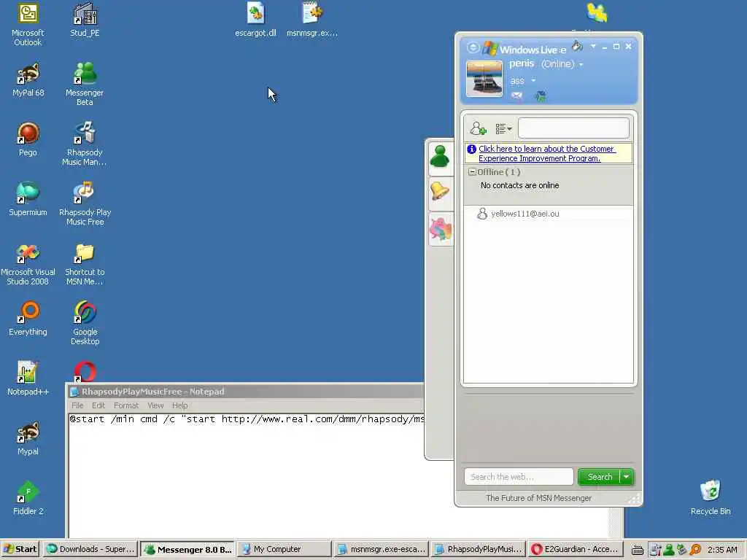Select the Google Desktop icon
The image size is (747, 560).
85,324
